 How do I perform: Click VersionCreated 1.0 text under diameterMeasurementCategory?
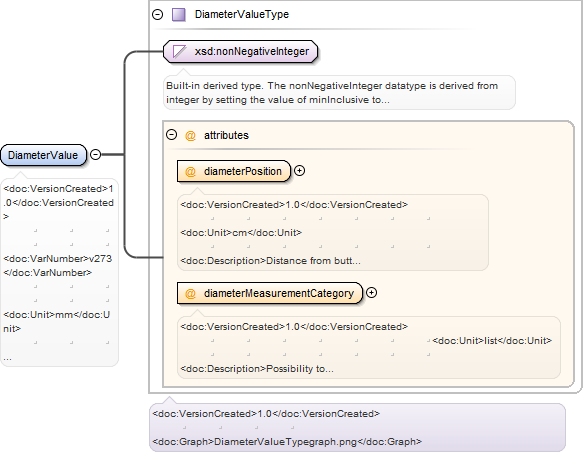[294, 327]
